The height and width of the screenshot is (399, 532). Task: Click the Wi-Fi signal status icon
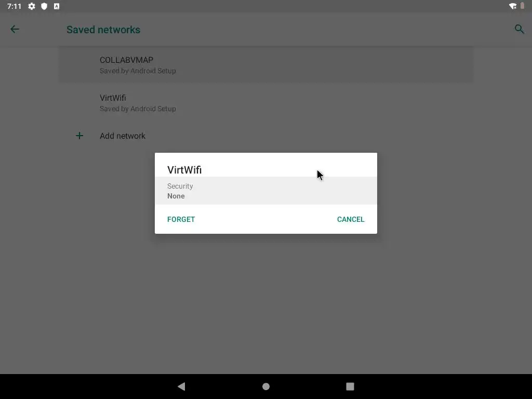pos(513,6)
